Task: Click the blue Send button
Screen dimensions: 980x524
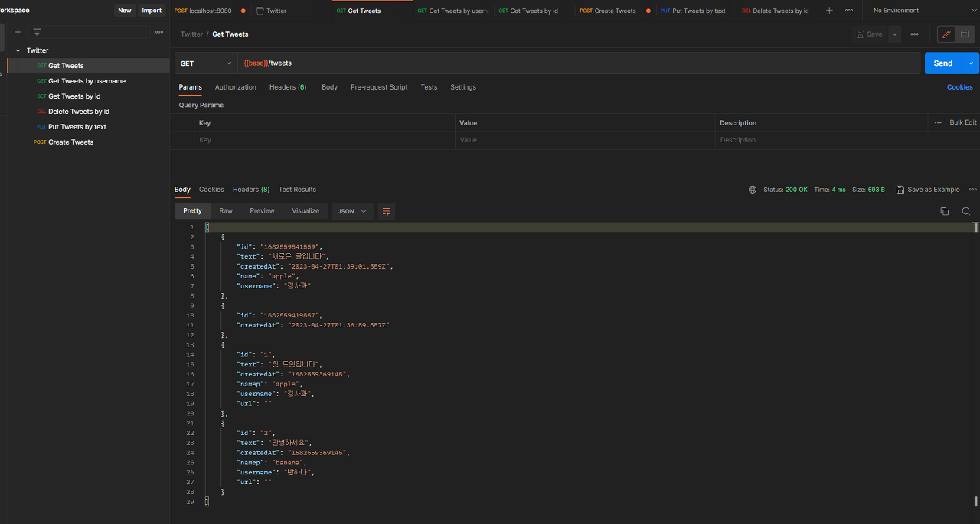Action: tap(943, 63)
